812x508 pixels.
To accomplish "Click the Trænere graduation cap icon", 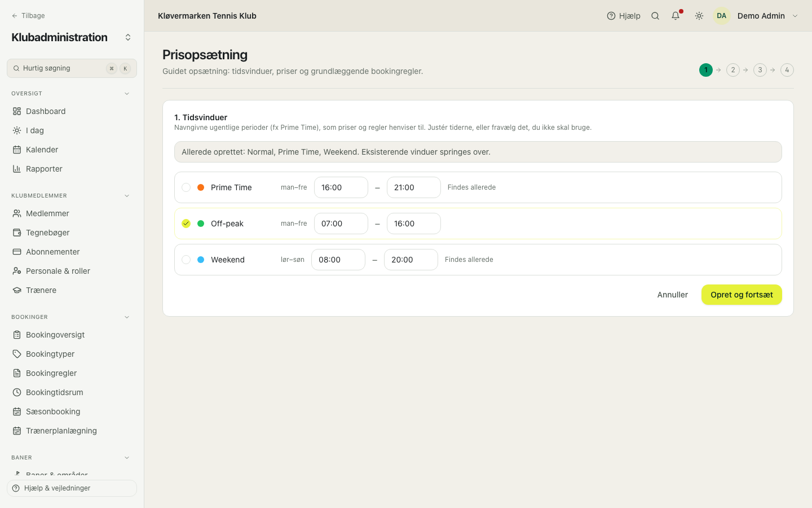I will point(17,290).
